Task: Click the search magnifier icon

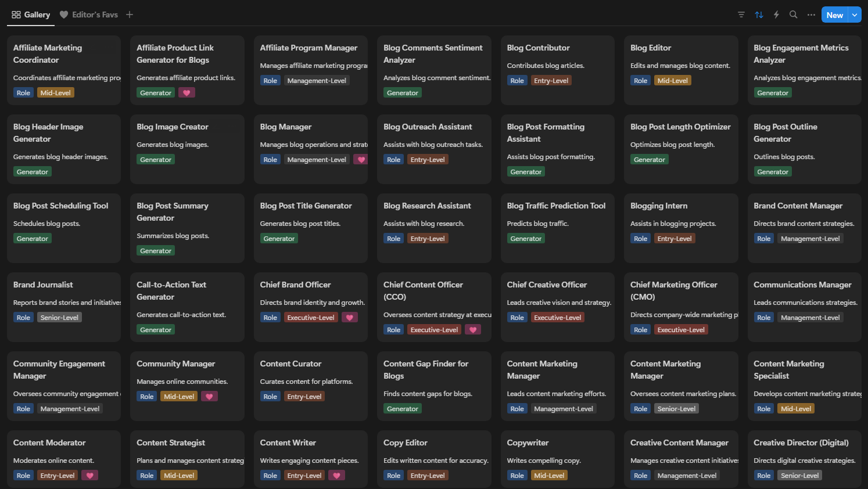Action: click(793, 15)
